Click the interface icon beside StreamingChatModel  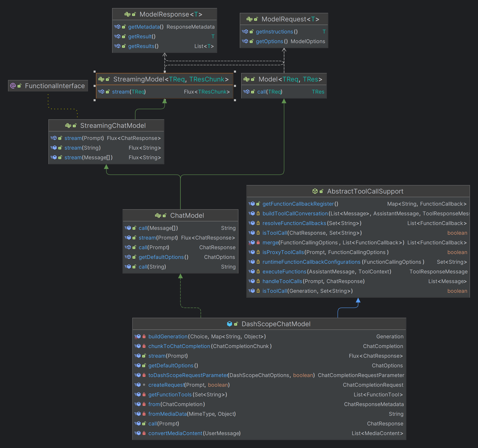[x=68, y=126]
